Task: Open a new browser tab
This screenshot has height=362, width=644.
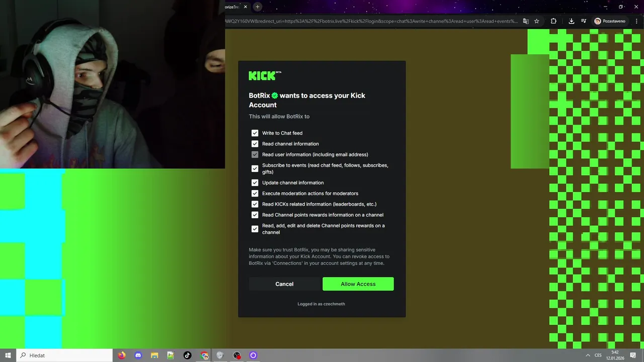Action: click(x=258, y=7)
